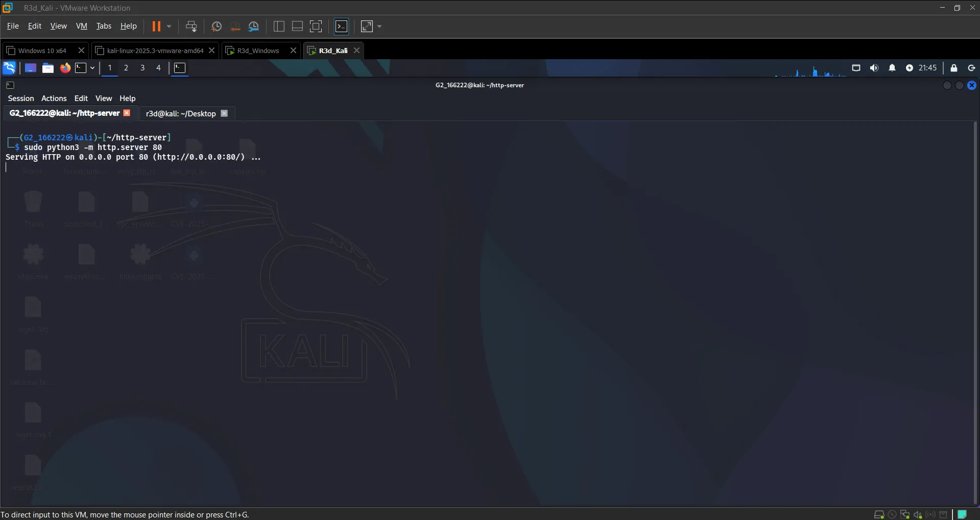Click the CPU usage graph in panel
The image size is (980, 520).
(810, 69)
